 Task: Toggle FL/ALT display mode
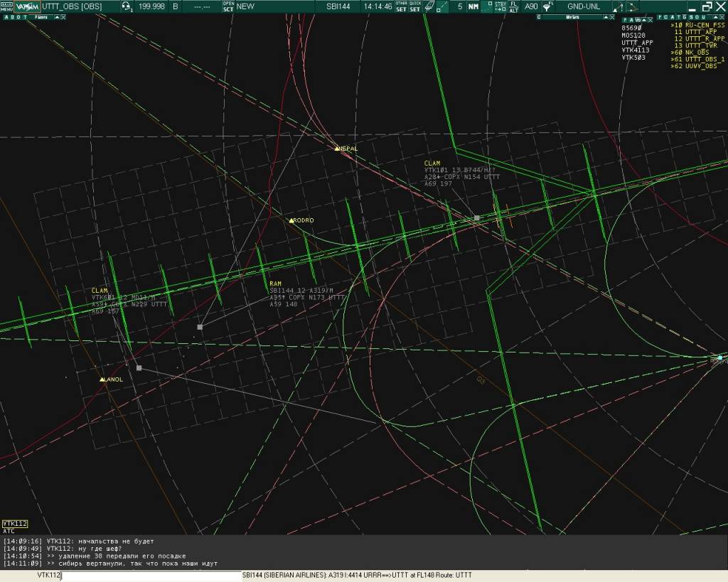coord(513,6)
